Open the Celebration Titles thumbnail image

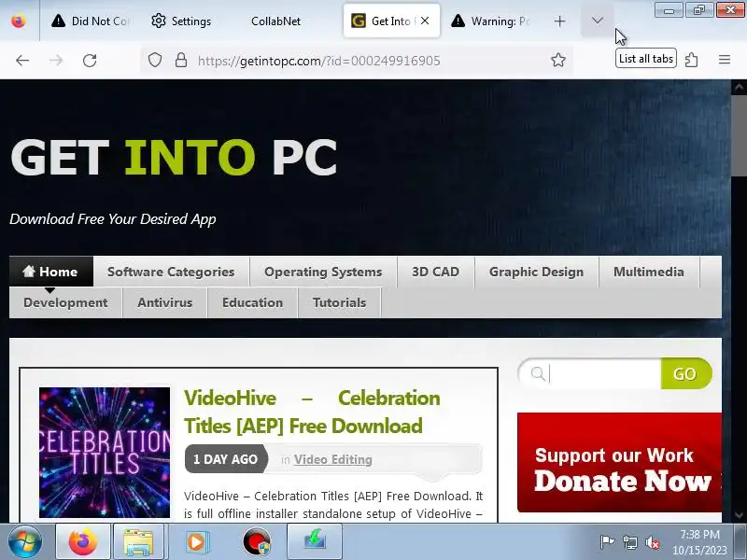105,453
